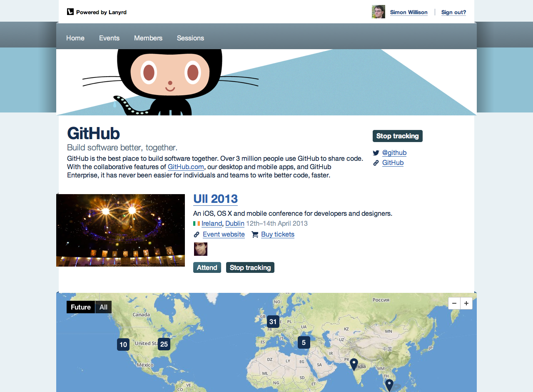Open the attendee avatar under UII 2013
Viewport: 533px width, 392px height.
[x=201, y=249]
